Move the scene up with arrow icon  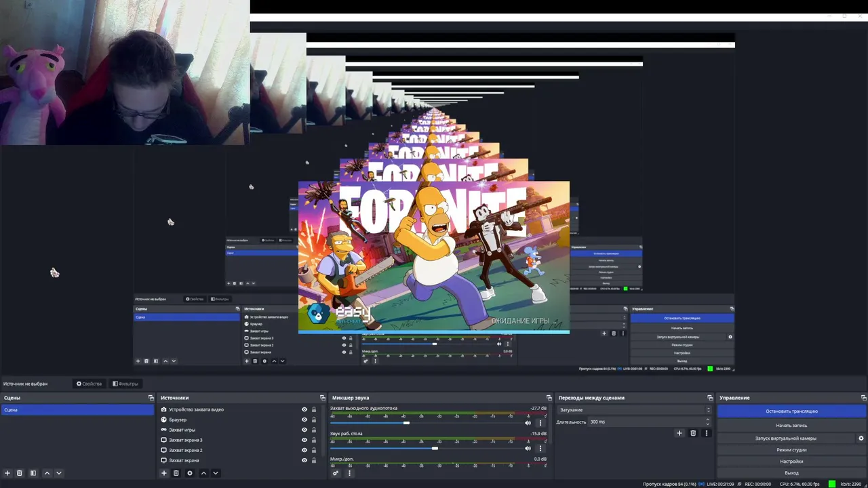coord(47,473)
